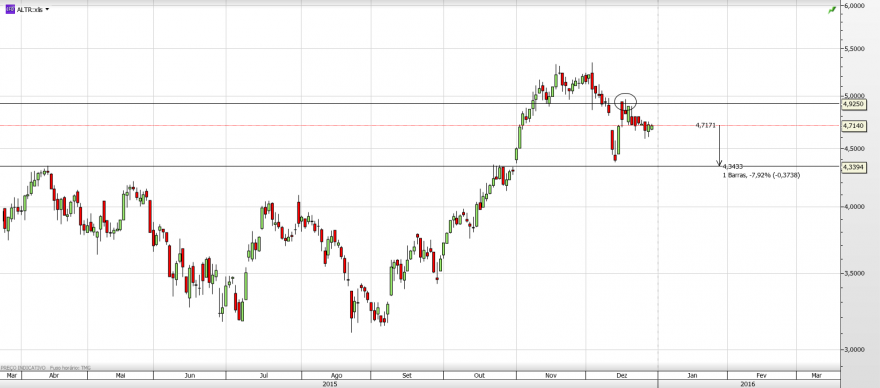Click the 3,0000 price axis label
This screenshot has width=880, height=388.
point(854,349)
